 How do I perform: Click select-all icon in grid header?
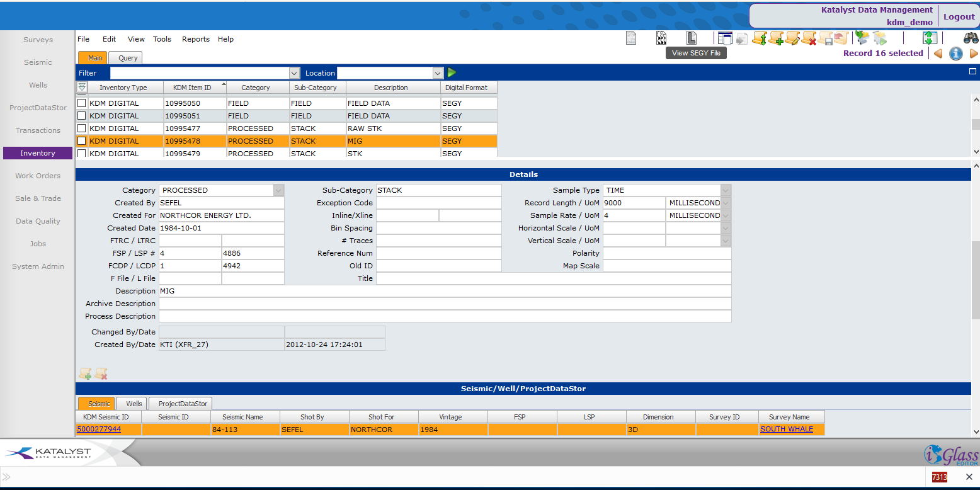click(82, 88)
